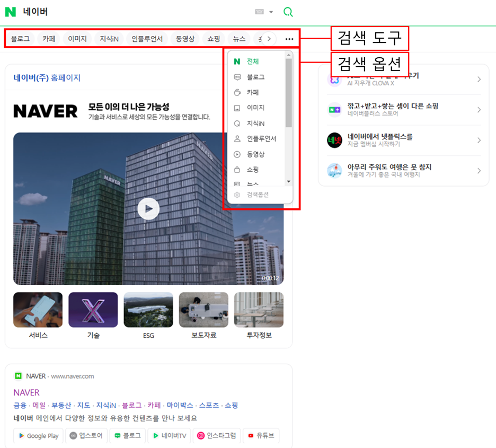Click the 네넷 black circle icon
Viewport: 496px width, 448px height.
pos(334,140)
